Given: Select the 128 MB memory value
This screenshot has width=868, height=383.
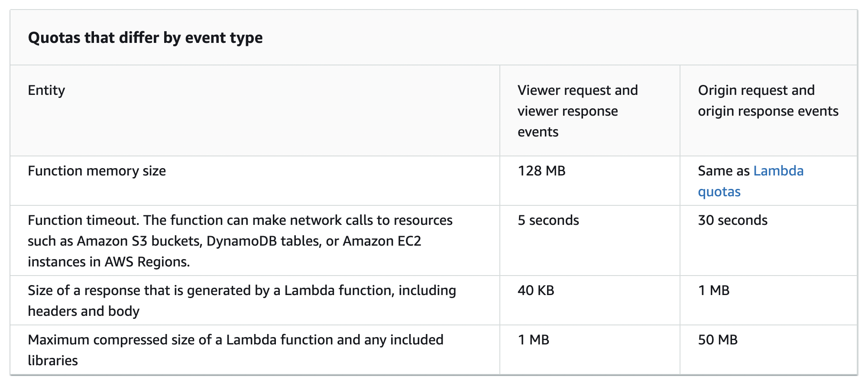Looking at the screenshot, I should click(x=541, y=171).
